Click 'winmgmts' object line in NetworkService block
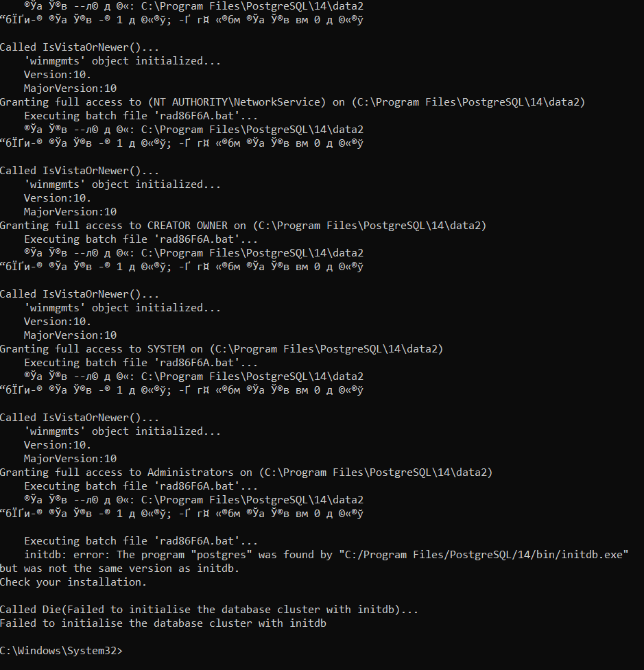The height and width of the screenshot is (670, 644). pyautogui.click(x=122, y=61)
